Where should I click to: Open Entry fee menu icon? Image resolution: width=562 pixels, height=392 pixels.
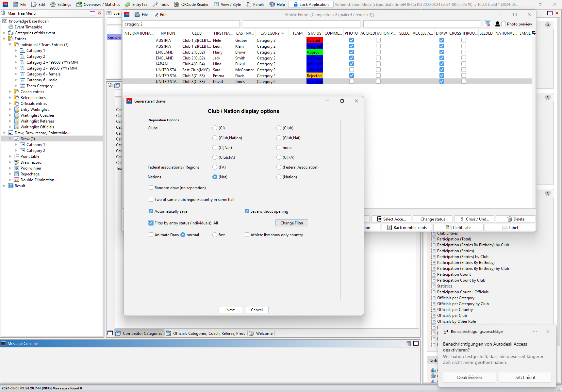click(x=128, y=4)
